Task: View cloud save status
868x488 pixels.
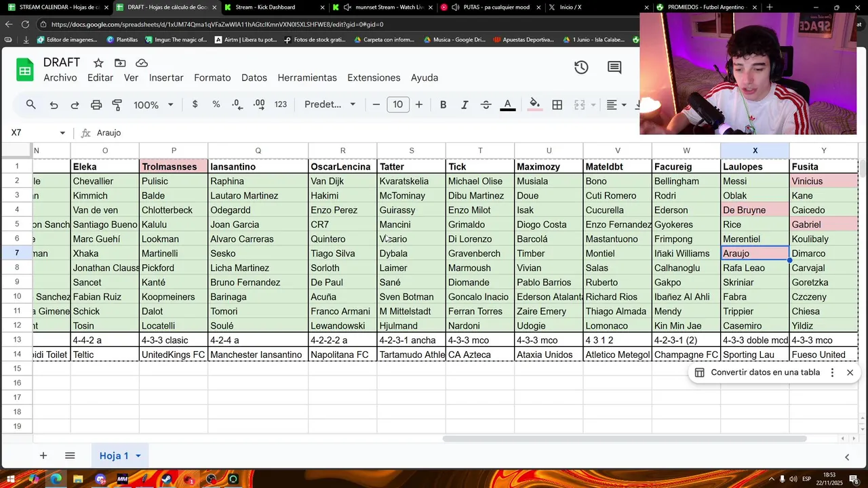Action: [142, 62]
